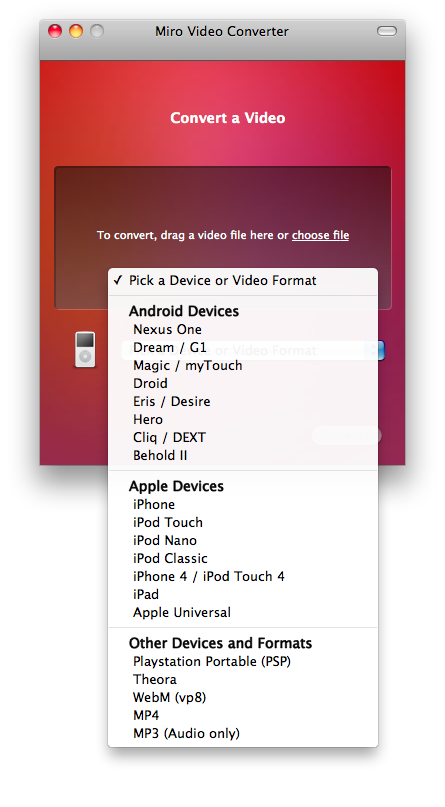Choose Playstation Portable (PSP)
The image size is (445, 807).
coord(243,661)
